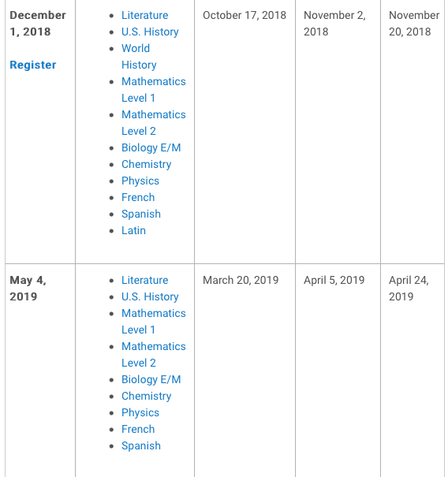This screenshot has height=477, width=448.
Task: Open Chemistry link under May 2019
Action: [x=147, y=396]
